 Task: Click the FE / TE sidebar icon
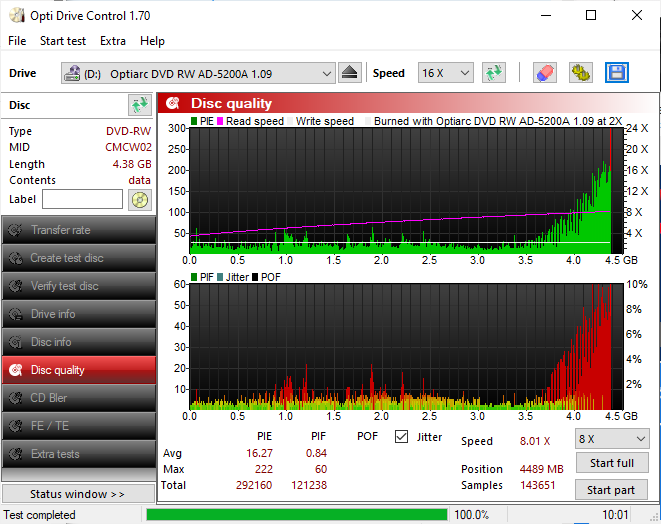16,426
